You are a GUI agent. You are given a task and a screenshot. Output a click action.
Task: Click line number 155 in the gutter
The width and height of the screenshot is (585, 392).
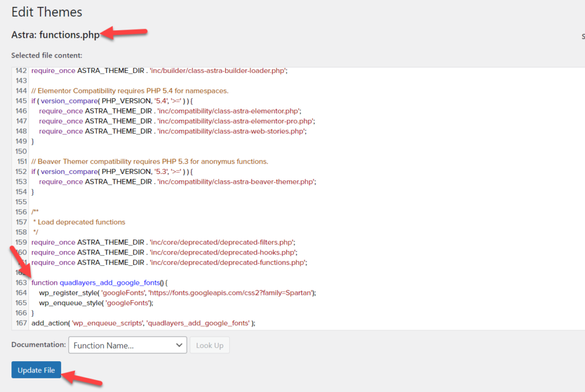coord(21,201)
